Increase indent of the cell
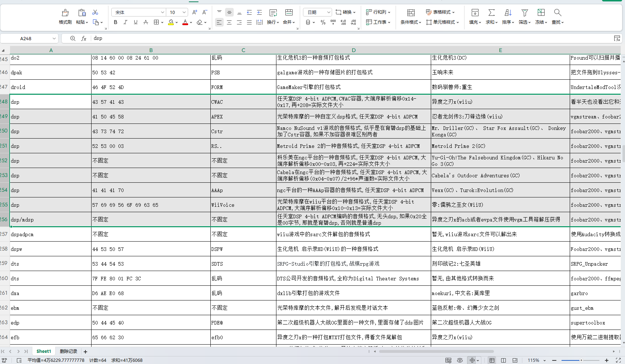The width and height of the screenshot is (625, 364). (x=260, y=12)
